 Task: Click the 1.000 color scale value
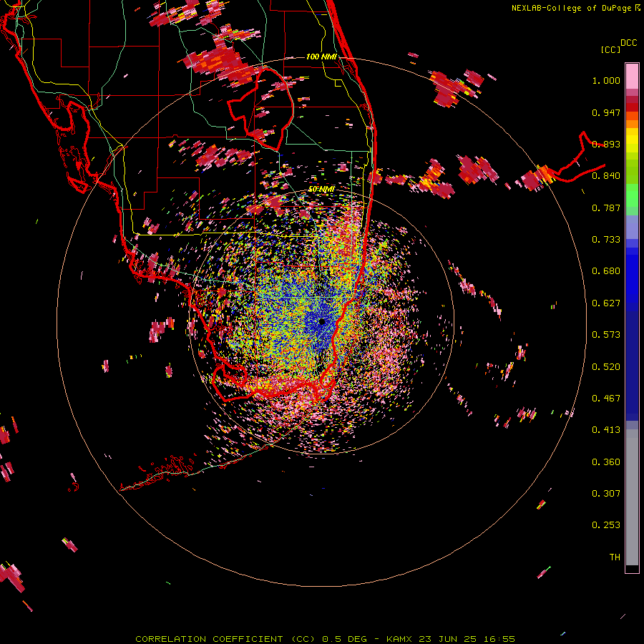click(606, 80)
